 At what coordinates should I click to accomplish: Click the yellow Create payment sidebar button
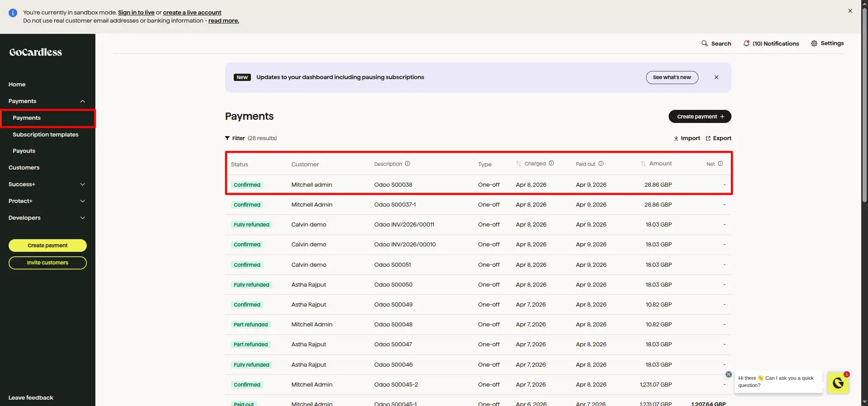pyautogui.click(x=47, y=245)
